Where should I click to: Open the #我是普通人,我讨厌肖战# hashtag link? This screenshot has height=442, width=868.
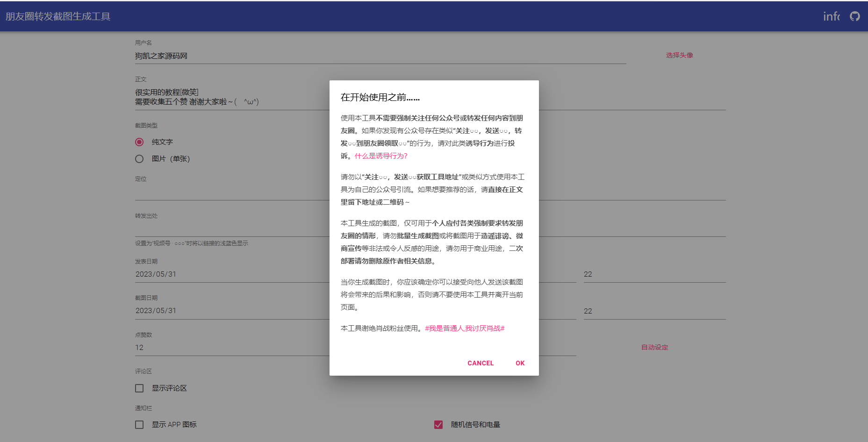pos(465,328)
